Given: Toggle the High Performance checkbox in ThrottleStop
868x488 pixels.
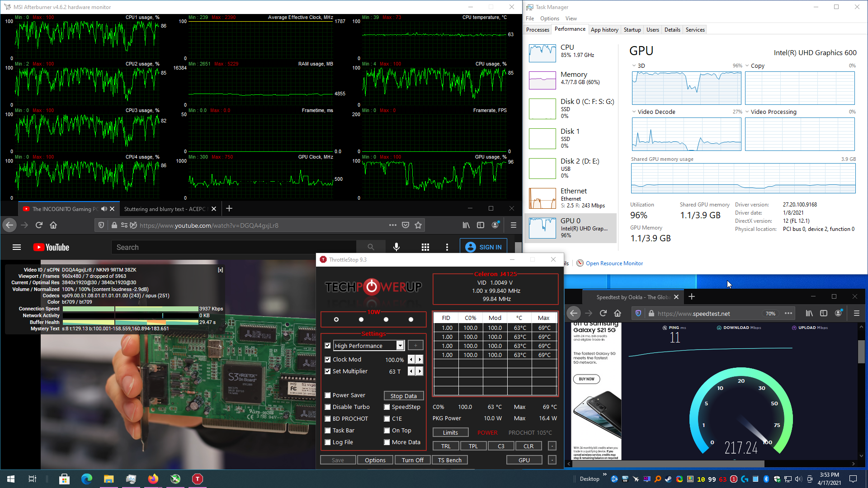Looking at the screenshot, I should (328, 346).
